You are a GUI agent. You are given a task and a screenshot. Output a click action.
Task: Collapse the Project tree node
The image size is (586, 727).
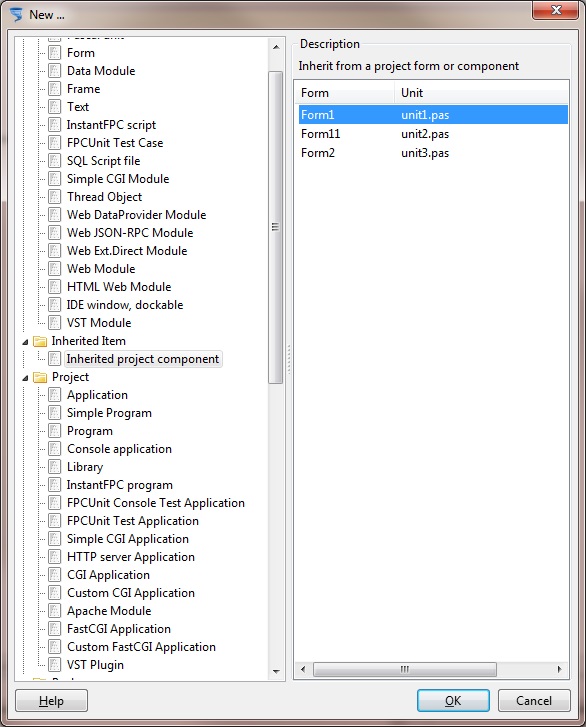click(x=25, y=378)
